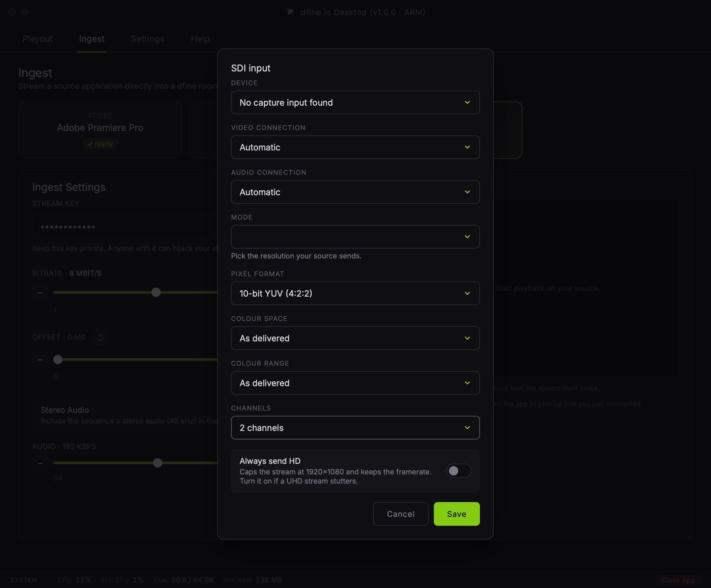Expand the Video Connection dropdown
Viewport: 711px width, 588px height.
click(x=355, y=147)
